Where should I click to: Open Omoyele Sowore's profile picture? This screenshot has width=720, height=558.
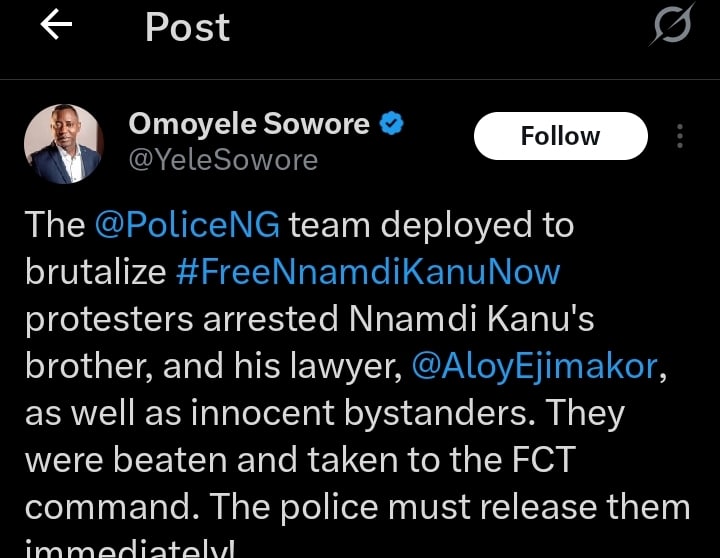pyautogui.click(x=63, y=143)
